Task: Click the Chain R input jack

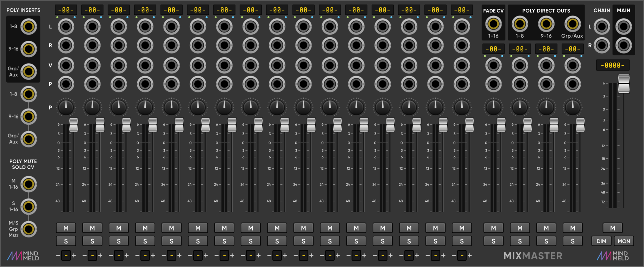Action: 602,45
